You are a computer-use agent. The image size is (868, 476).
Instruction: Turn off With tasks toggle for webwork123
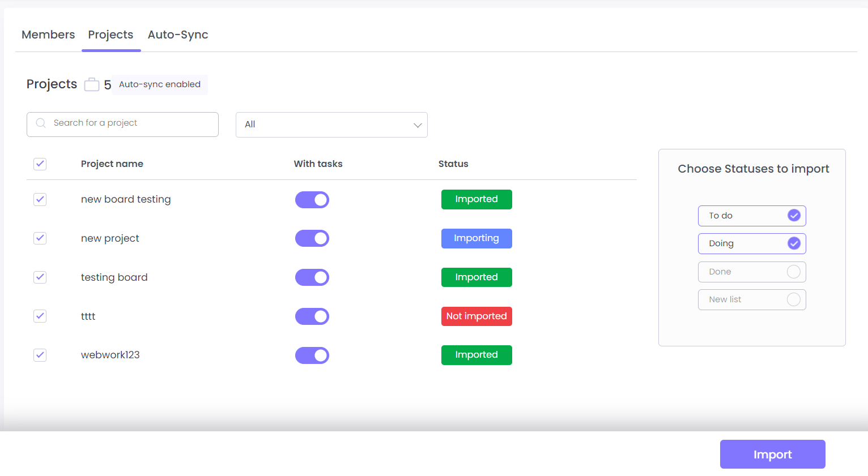[x=312, y=355]
